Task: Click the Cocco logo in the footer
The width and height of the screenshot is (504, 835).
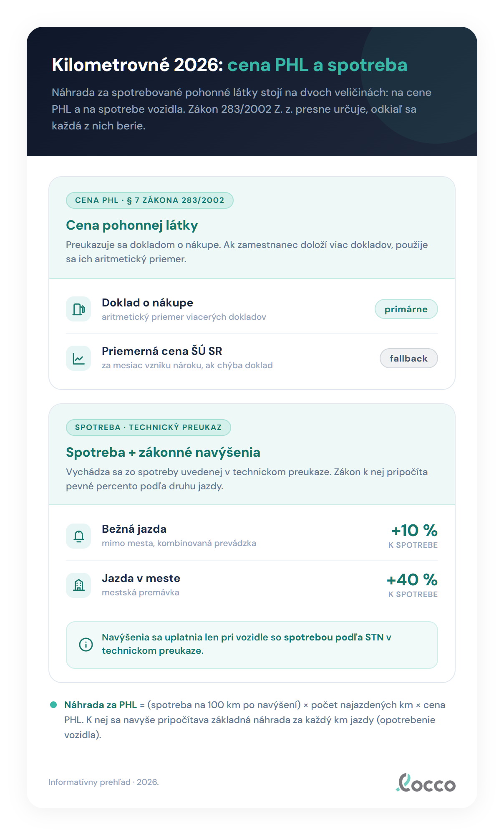Action: click(x=426, y=783)
